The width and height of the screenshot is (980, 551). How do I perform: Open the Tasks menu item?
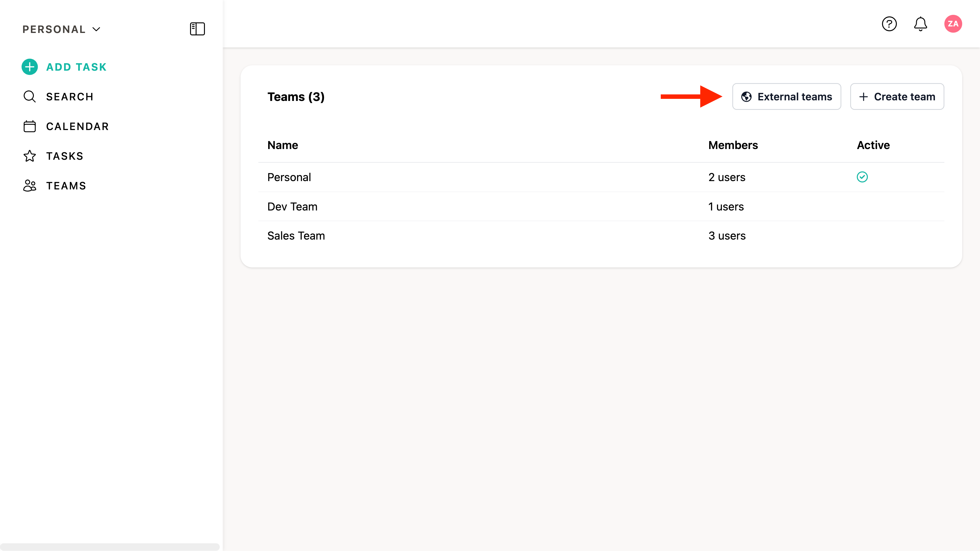(x=65, y=156)
